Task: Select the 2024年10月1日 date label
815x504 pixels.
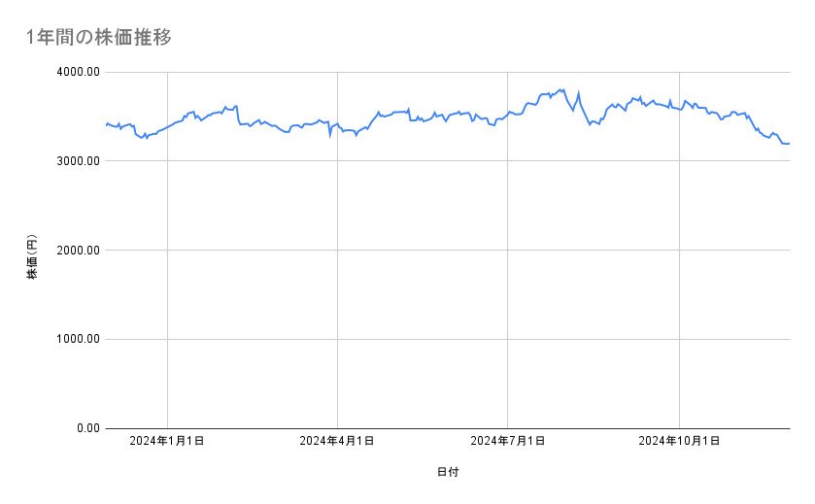Action: click(x=679, y=441)
